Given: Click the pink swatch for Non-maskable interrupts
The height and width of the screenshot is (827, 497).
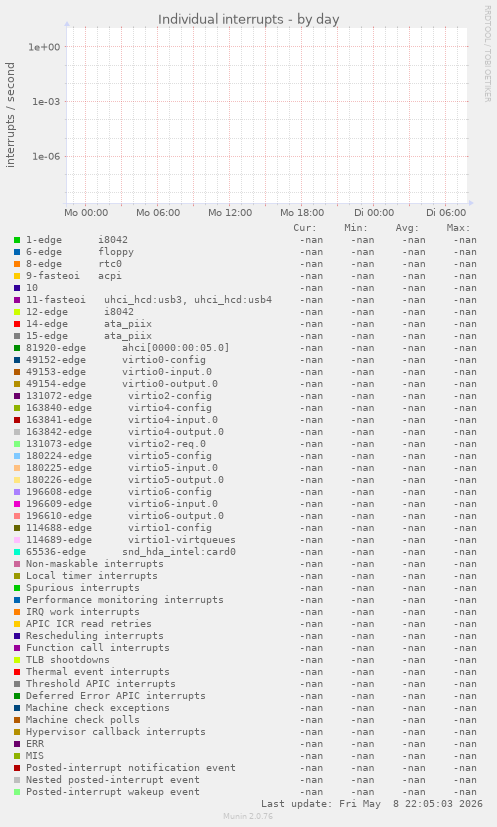Looking at the screenshot, I should point(17,564).
